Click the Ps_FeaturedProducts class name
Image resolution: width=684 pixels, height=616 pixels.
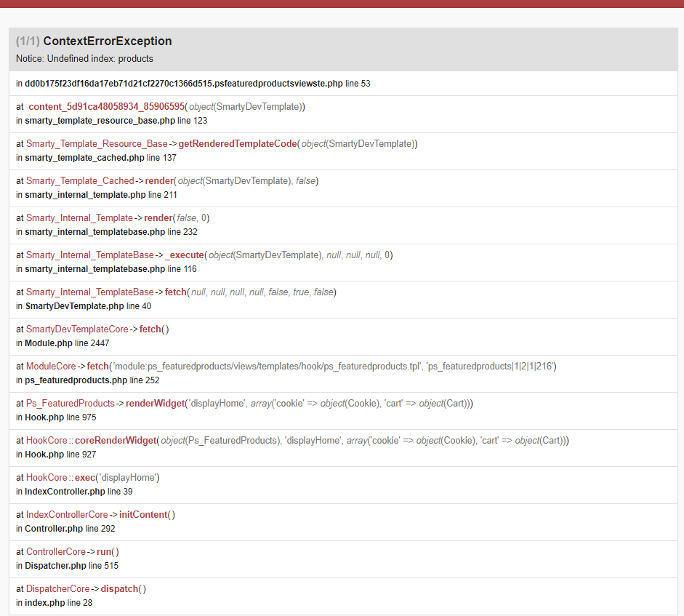pyautogui.click(x=71, y=404)
